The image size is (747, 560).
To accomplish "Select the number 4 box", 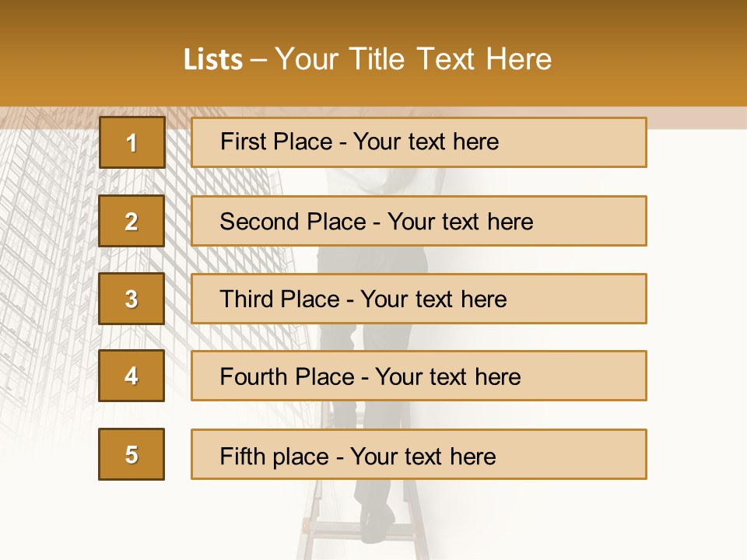I will 132,376.
